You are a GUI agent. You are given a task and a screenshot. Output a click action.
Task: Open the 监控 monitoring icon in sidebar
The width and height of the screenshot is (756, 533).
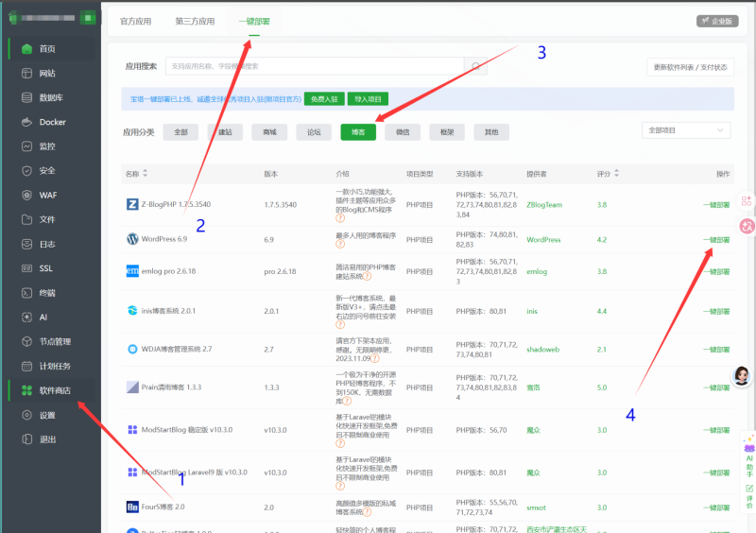[27, 146]
